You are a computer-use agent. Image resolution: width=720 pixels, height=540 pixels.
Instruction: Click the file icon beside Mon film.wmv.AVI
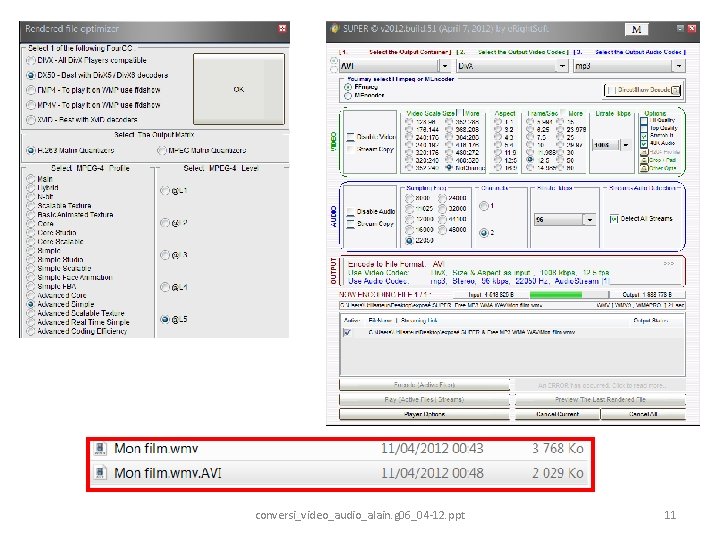click(100, 472)
